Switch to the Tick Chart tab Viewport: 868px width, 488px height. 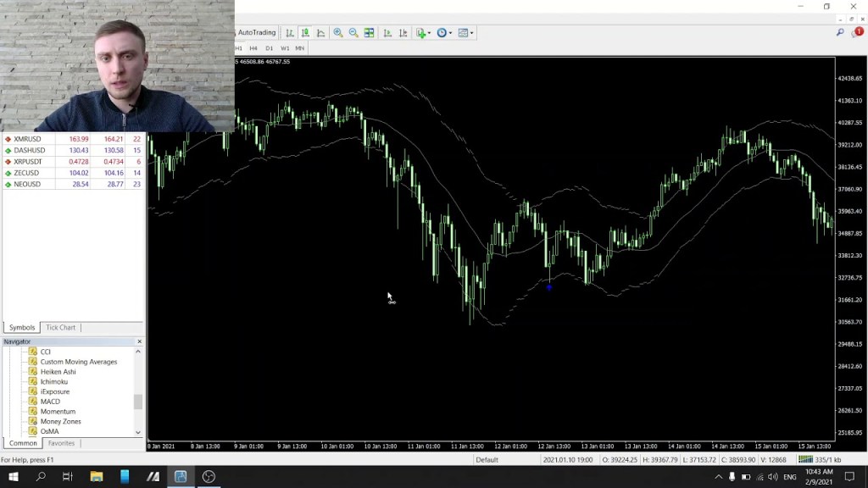pyautogui.click(x=60, y=327)
